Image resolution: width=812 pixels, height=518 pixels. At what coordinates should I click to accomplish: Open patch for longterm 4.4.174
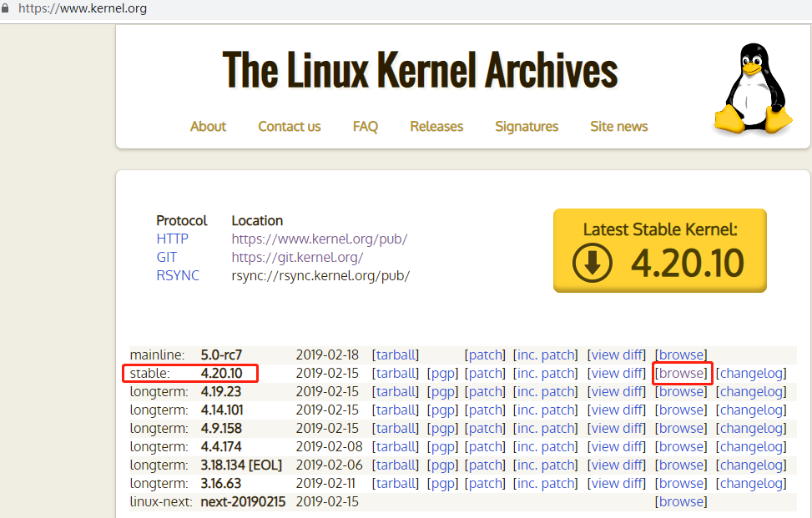click(x=485, y=446)
